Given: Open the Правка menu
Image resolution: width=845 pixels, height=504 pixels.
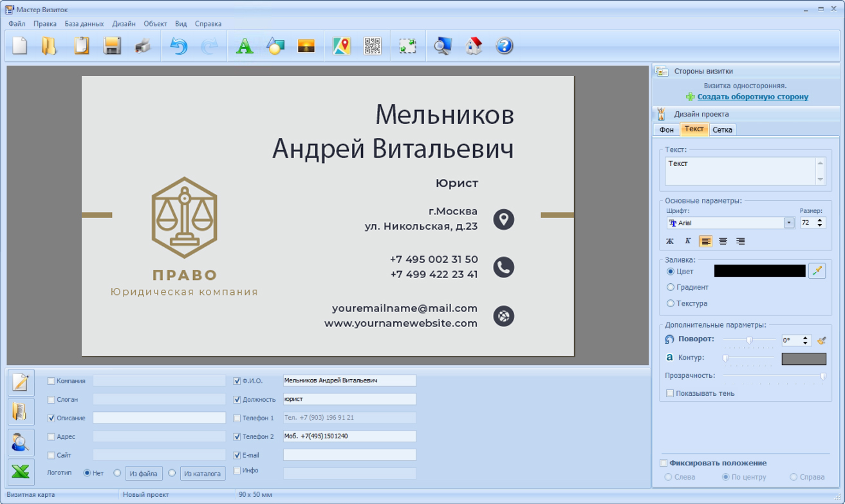Looking at the screenshot, I should (x=45, y=24).
